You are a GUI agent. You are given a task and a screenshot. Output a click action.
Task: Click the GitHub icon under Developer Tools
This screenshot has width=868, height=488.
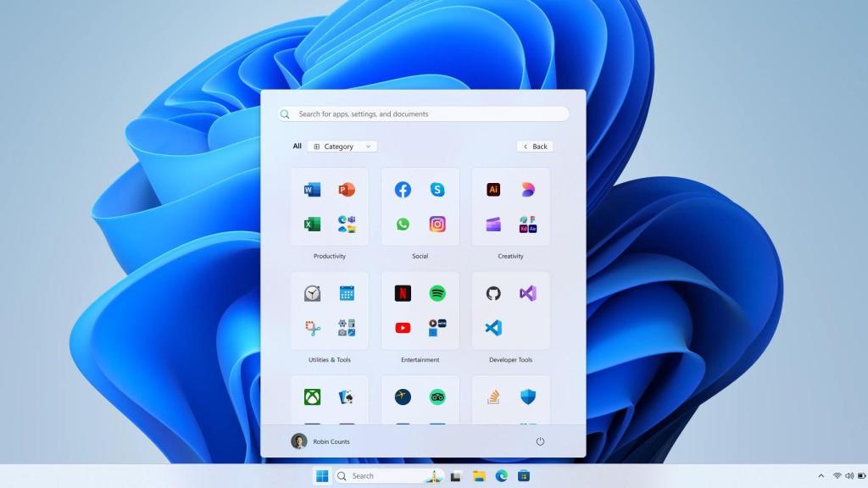tap(494, 294)
